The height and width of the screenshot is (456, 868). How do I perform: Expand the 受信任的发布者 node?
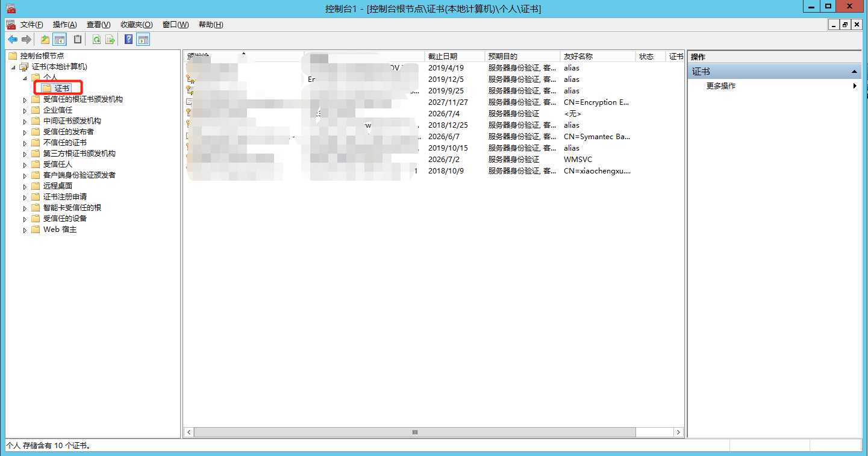25,132
